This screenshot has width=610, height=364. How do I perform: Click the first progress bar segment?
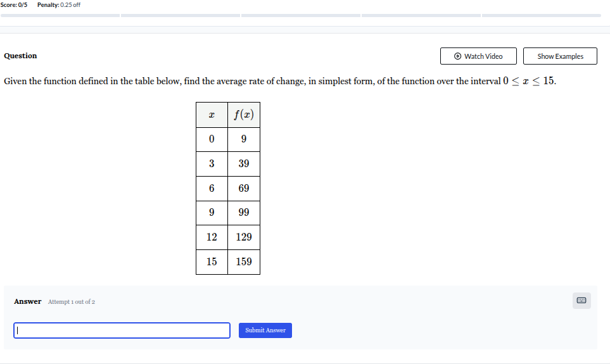point(60,15)
